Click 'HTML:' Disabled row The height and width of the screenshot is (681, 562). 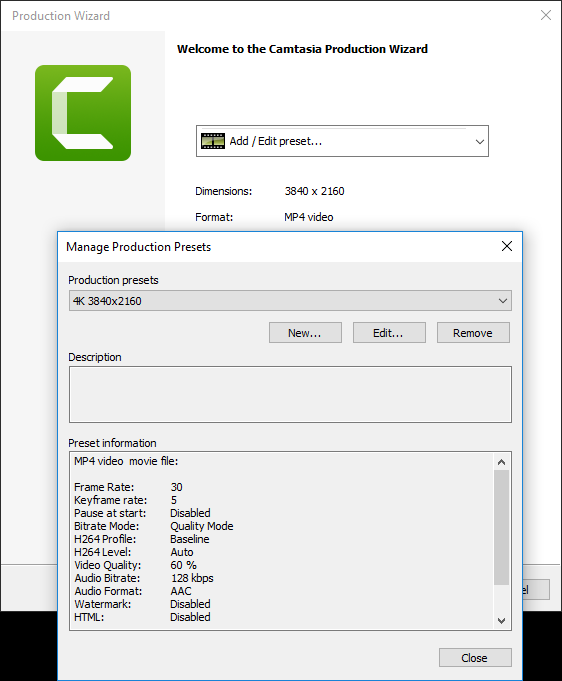point(142,617)
